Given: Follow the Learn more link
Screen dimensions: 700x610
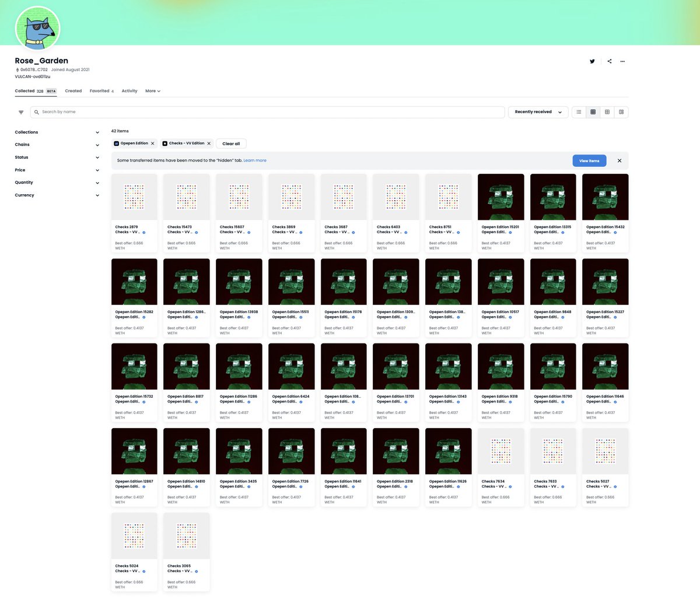Looking at the screenshot, I should coord(255,160).
